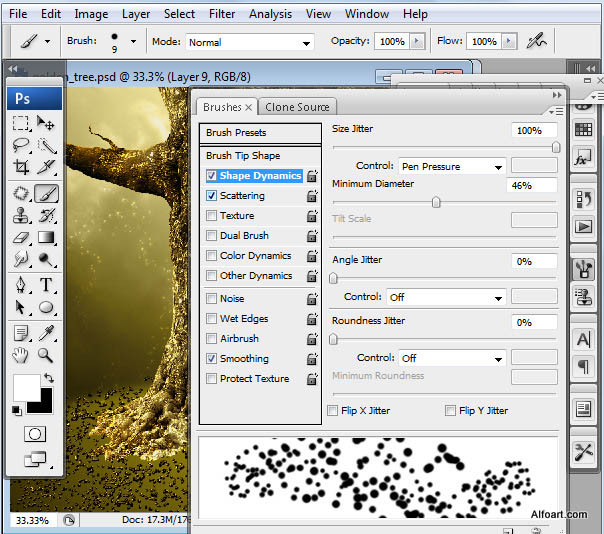Click the airbrush icon in options bar
The image size is (604, 534).
(x=539, y=41)
